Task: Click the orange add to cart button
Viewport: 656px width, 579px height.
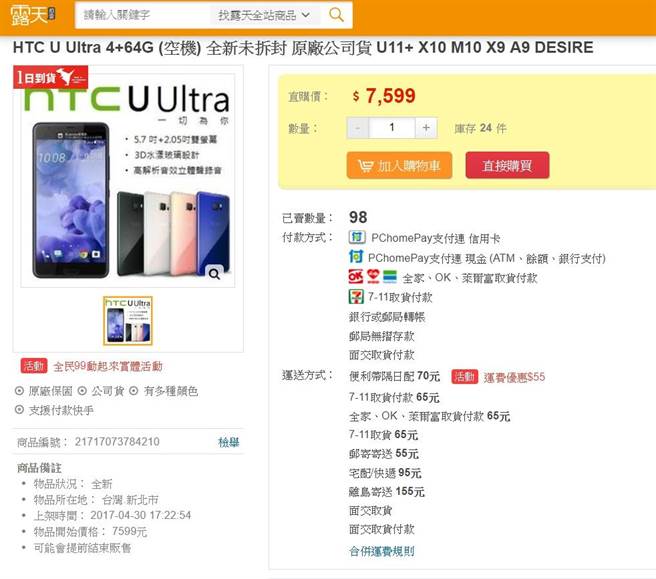Action: click(x=399, y=166)
